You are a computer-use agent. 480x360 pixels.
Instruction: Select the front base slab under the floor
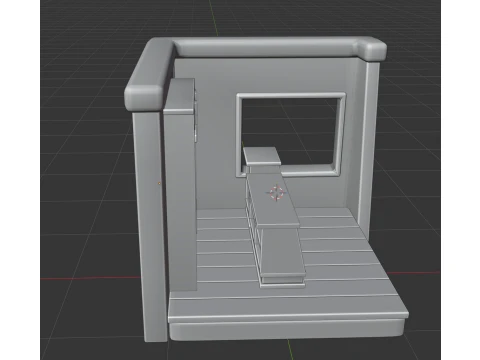click(x=287, y=329)
